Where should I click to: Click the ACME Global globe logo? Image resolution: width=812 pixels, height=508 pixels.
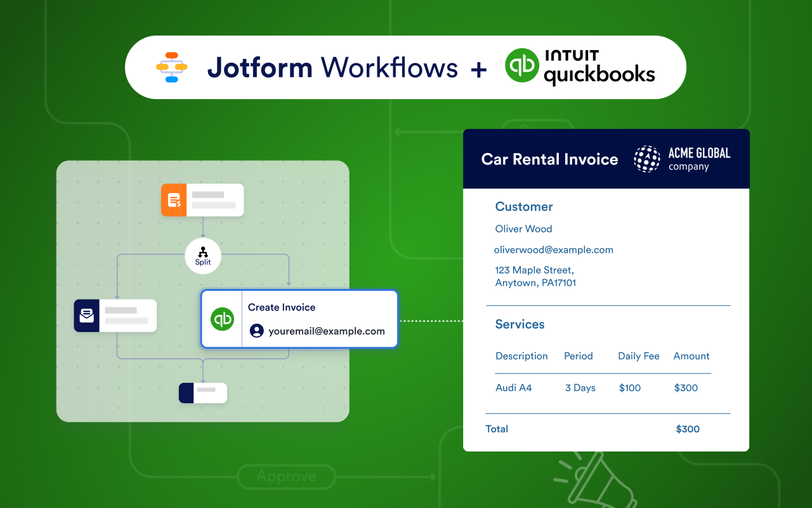647,159
